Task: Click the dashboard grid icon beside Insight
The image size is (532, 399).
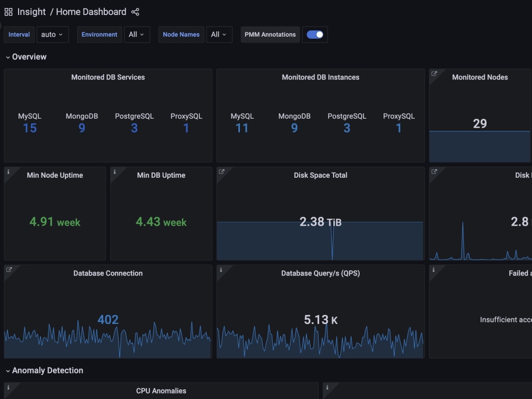Action: coord(9,12)
